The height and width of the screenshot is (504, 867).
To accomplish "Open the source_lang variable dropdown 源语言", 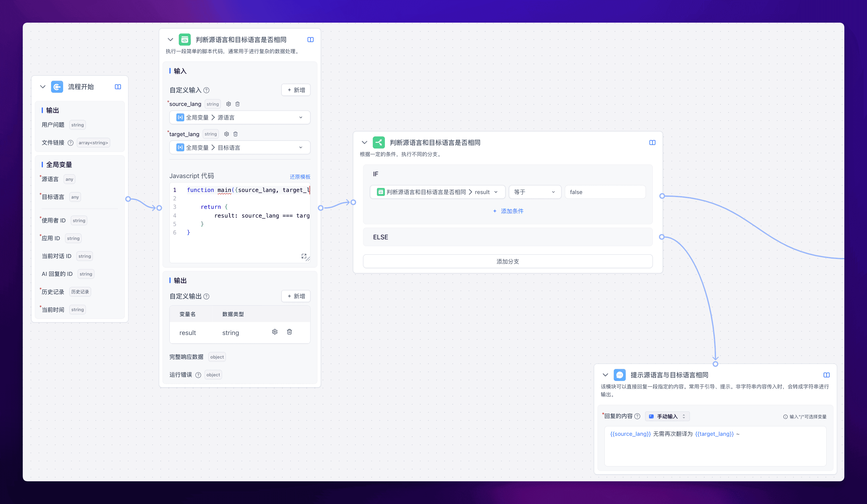I will pos(240,117).
